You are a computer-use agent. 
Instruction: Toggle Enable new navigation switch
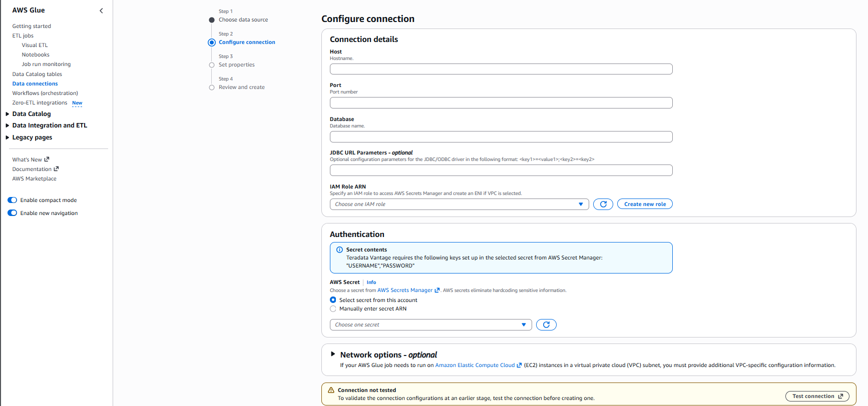click(x=13, y=213)
